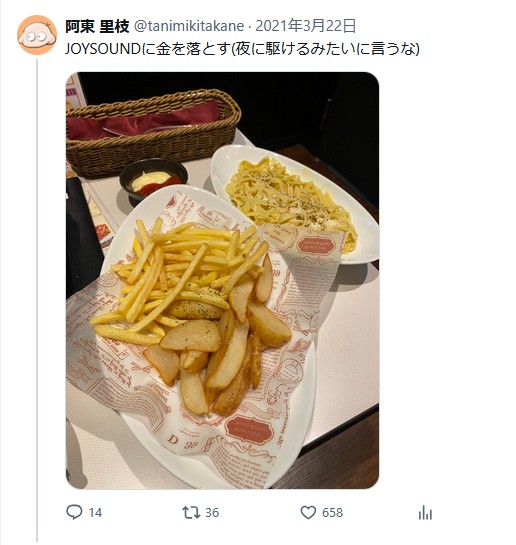
Task: Open display name 阿東 里枝
Action: pyautogui.click(x=97, y=26)
